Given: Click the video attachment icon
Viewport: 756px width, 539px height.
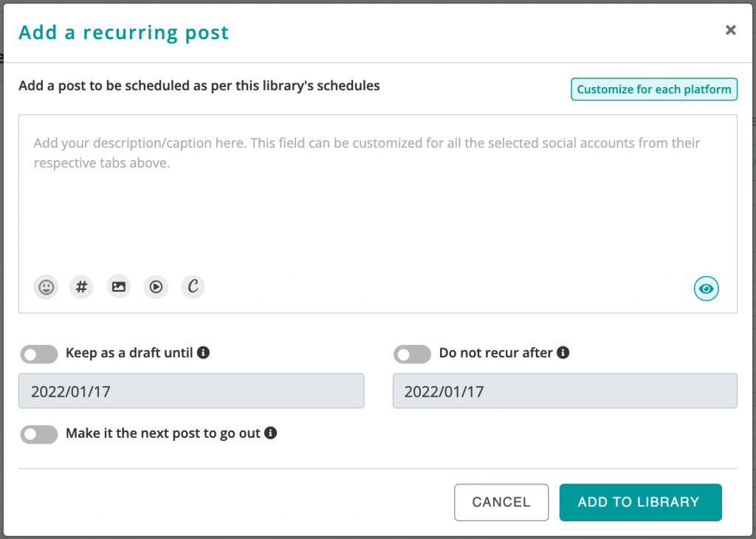Looking at the screenshot, I should (x=155, y=286).
